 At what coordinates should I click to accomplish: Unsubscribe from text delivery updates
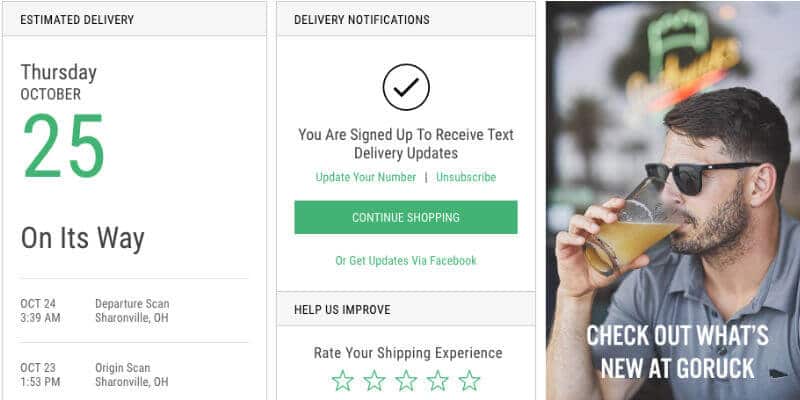(x=466, y=177)
